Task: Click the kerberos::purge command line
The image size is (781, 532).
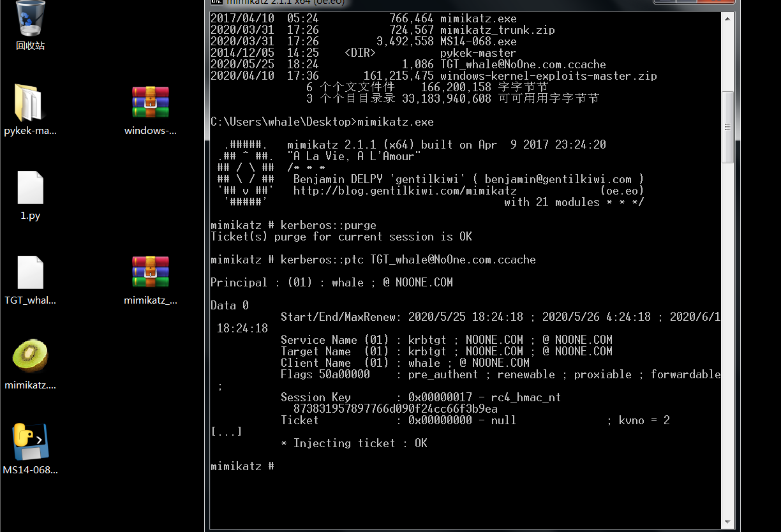Action: (x=294, y=225)
